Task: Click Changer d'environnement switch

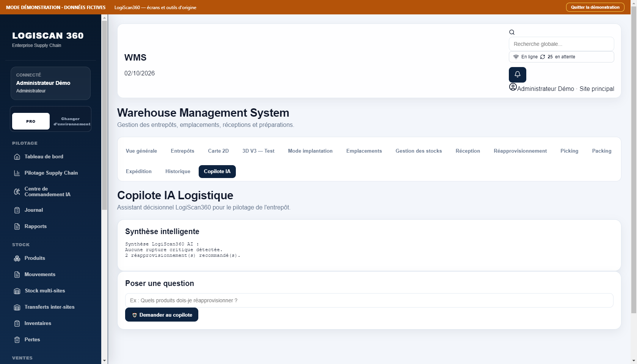Action: (x=71, y=121)
